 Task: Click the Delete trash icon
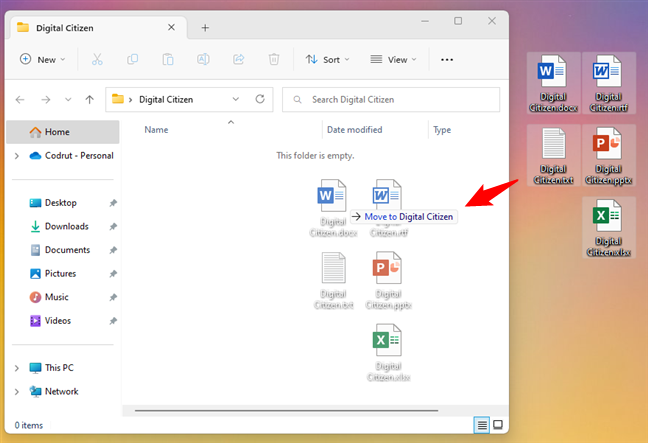pos(274,60)
